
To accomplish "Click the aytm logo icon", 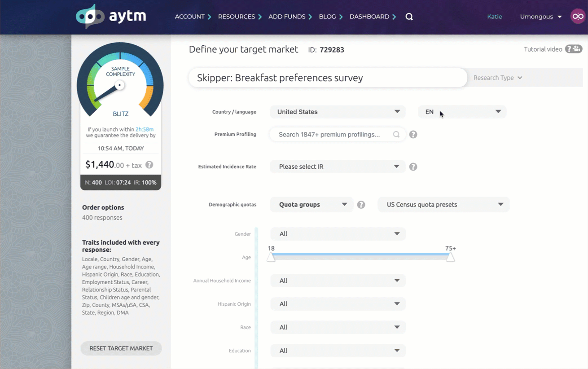I will point(90,17).
